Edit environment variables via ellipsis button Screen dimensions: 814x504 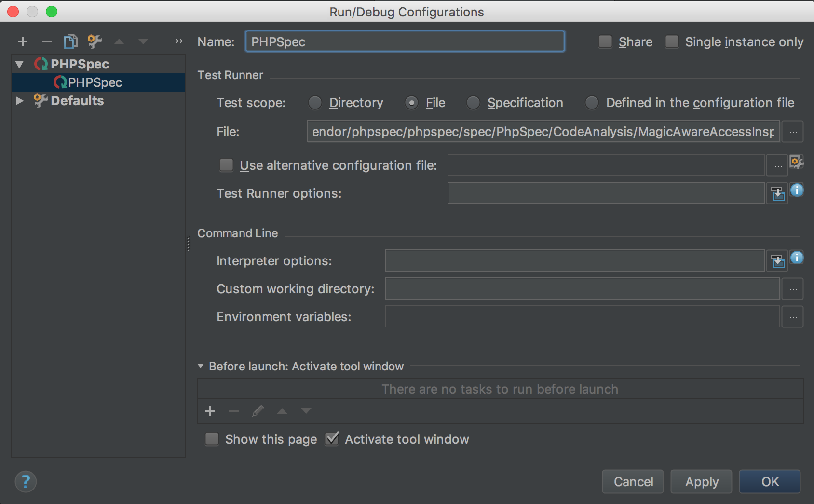793,317
